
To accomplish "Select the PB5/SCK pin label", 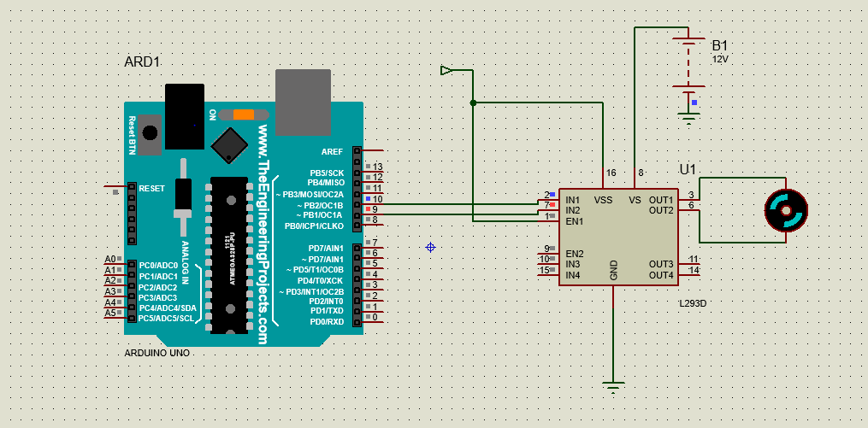I will click(x=327, y=173).
